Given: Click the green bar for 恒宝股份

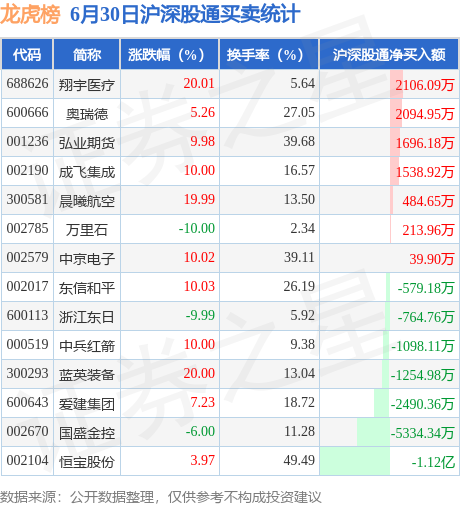Looking at the screenshot, I should (355, 461).
